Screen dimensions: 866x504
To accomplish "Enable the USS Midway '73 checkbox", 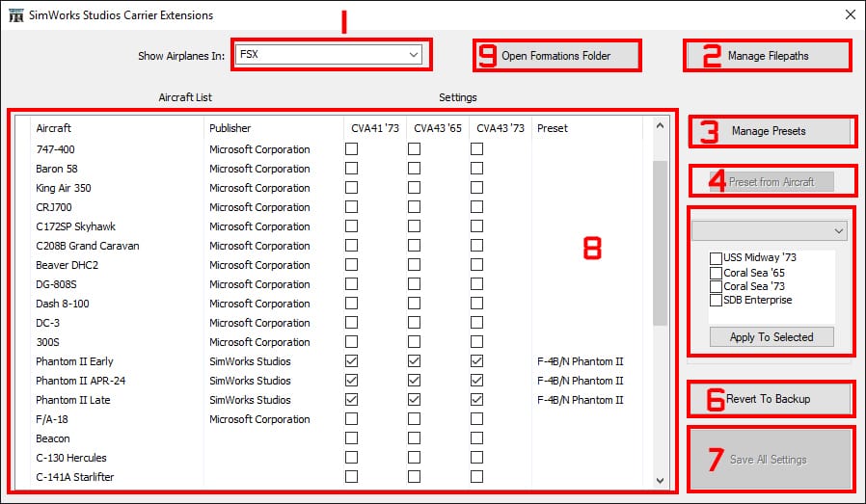I will 716,258.
